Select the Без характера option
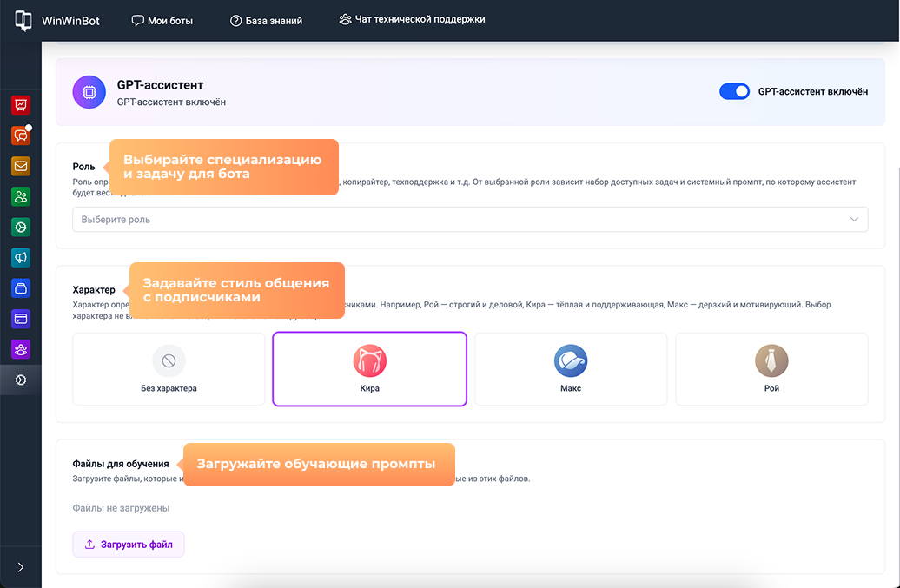This screenshot has width=900, height=588. [x=169, y=369]
